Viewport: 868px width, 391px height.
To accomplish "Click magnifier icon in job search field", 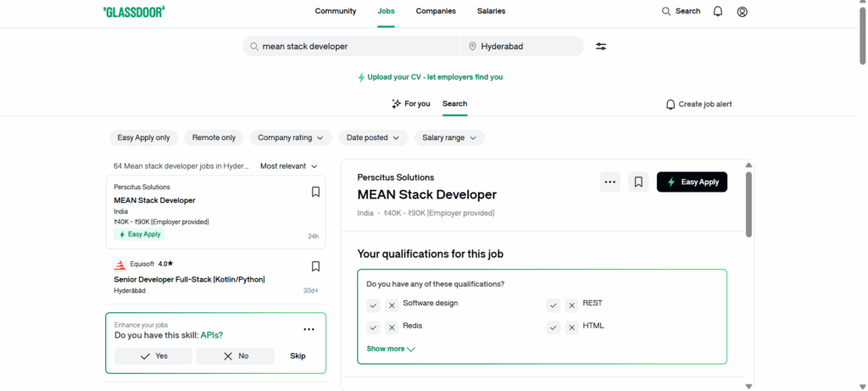I will [x=254, y=47].
